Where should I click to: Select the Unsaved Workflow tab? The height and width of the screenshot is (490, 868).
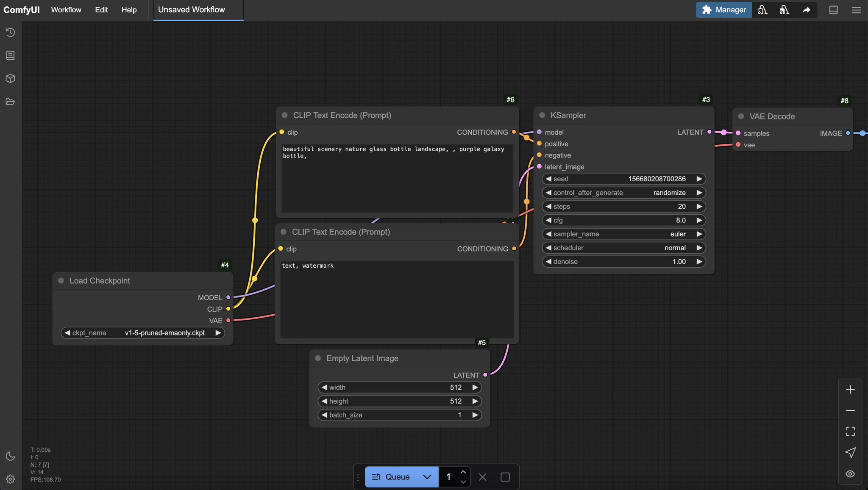[x=198, y=10]
